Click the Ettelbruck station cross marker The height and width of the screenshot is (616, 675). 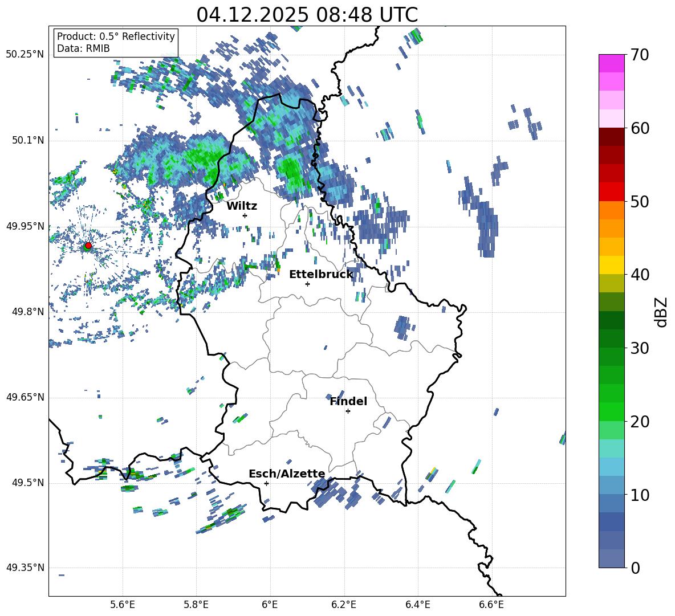tap(307, 284)
